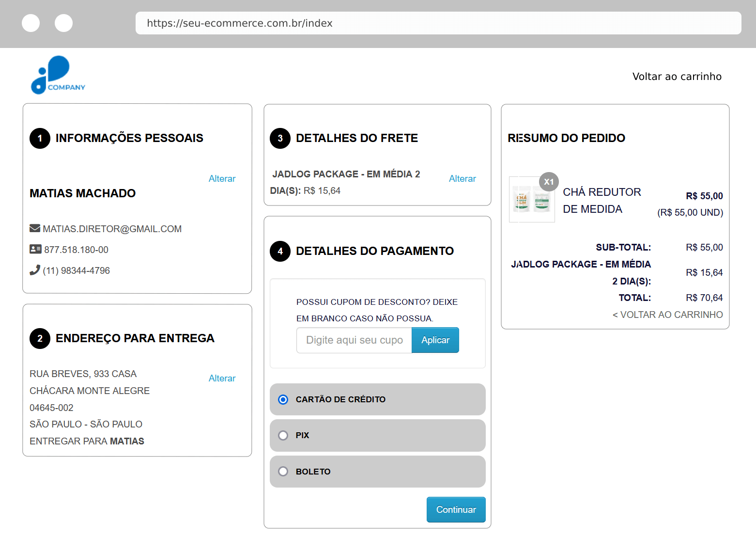Click step 3 number circle
Screen dimensions: 756x537
[x=280, y=138]
